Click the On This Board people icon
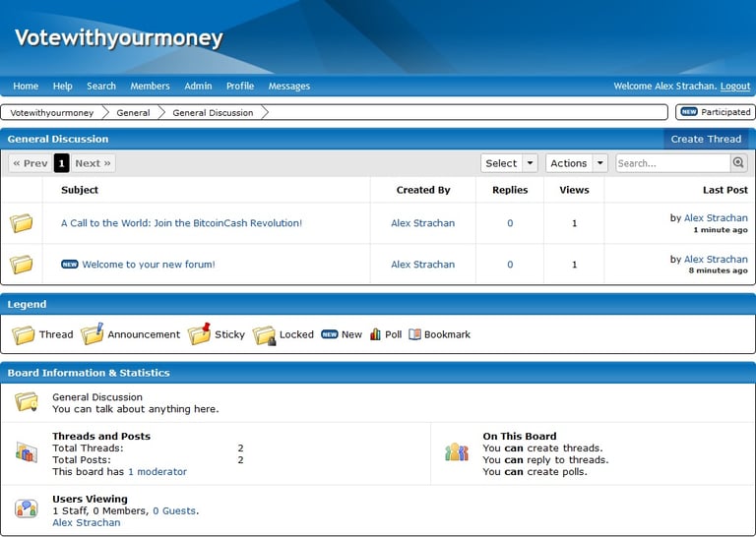Viewport: 756px width, 537px height. tap(456, 452)
